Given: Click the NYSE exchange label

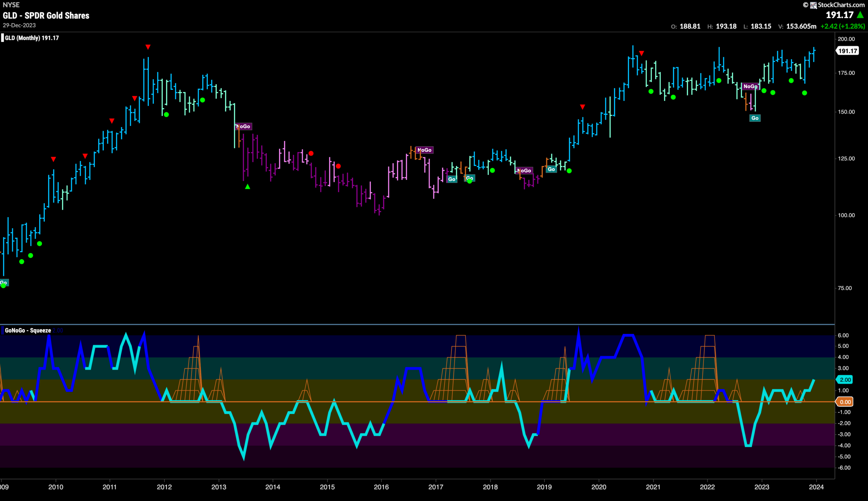Looking at the screenshot, I should point(11,5).
